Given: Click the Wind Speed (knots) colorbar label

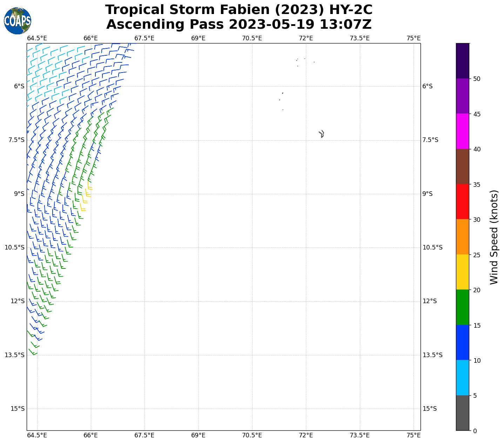Looking at the screenshot, I should pyautogui.click(x=494, y=237).
